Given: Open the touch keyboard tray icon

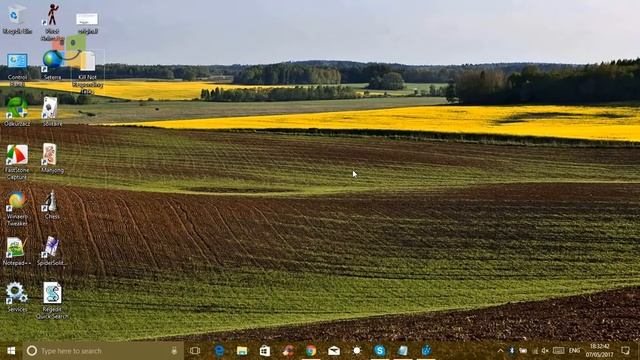Looking at the screenshot, I should [x=558, y=351].
